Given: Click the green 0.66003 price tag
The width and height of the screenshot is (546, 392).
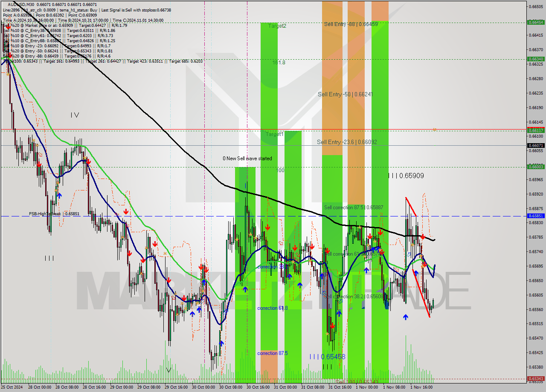Looking at the screenshot, I should point(536,167).
